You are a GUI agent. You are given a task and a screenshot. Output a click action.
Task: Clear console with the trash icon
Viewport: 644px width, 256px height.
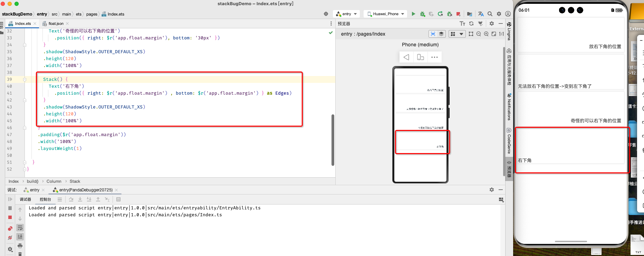click(x=20, y=254)
